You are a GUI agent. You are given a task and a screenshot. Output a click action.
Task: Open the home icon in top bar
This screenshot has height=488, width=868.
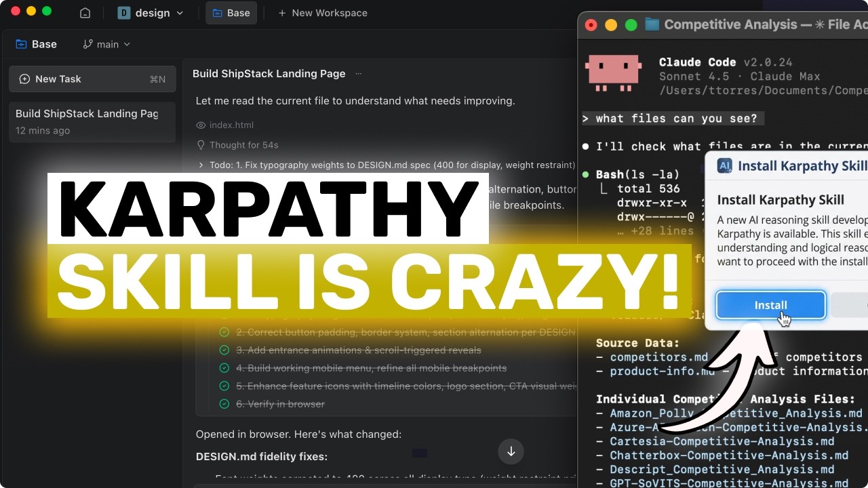85,13
